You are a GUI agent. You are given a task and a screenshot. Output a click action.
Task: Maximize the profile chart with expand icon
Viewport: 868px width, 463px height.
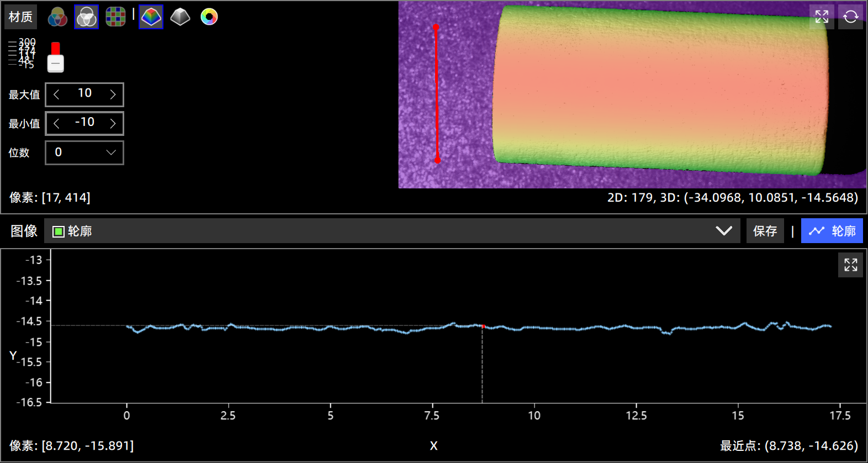tap(850, 265)
